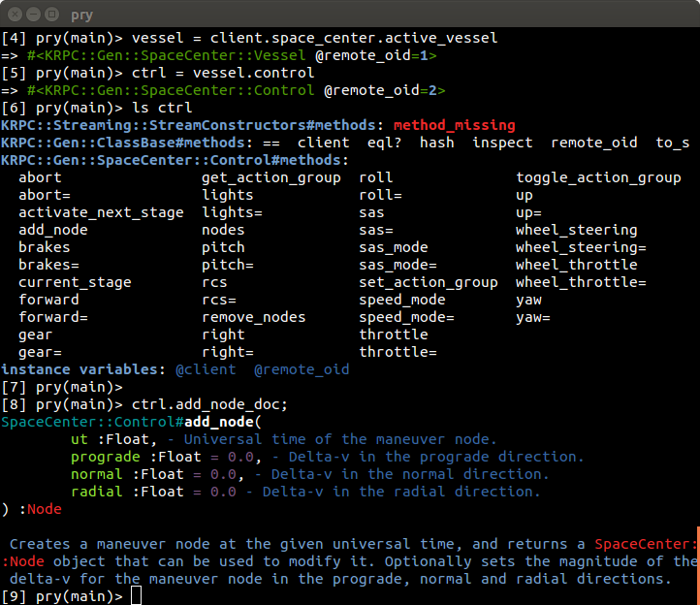The image size is (700, 605).
Task: Click 'gear=' method name
Action: 40,352
